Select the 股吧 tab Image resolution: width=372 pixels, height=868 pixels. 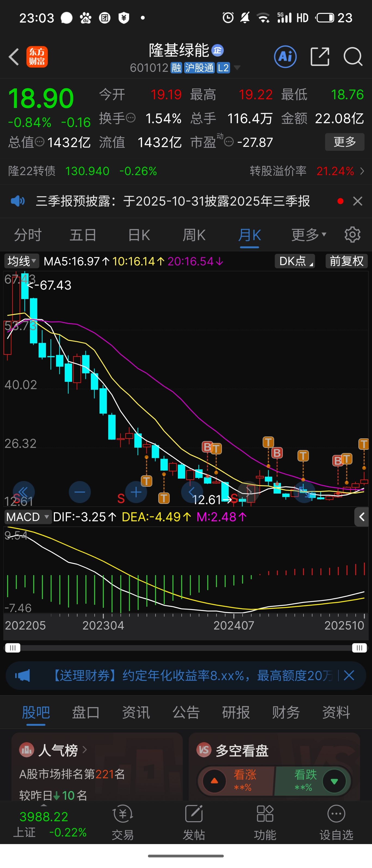pos(36,712)
